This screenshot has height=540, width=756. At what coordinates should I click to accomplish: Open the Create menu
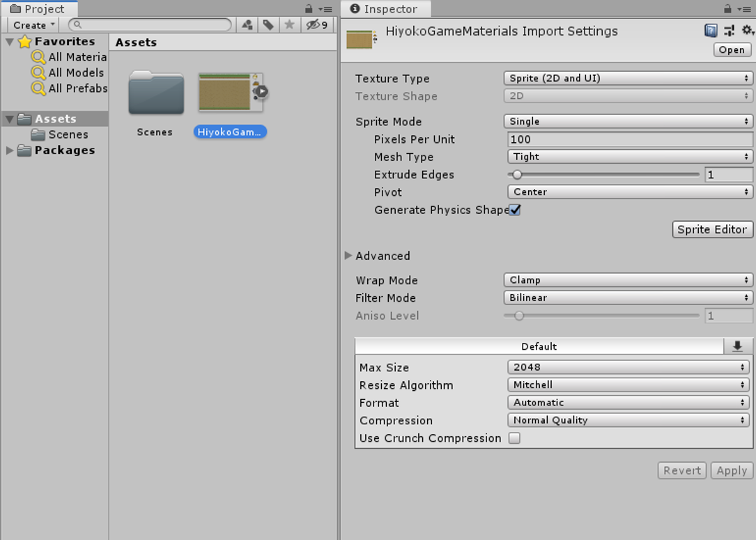point(31,24)
